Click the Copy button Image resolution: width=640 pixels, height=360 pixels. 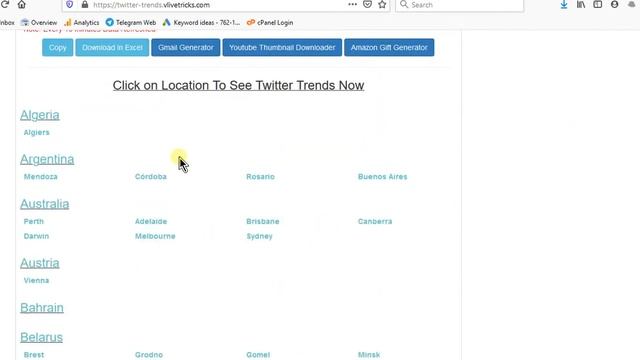click(58, 47)
